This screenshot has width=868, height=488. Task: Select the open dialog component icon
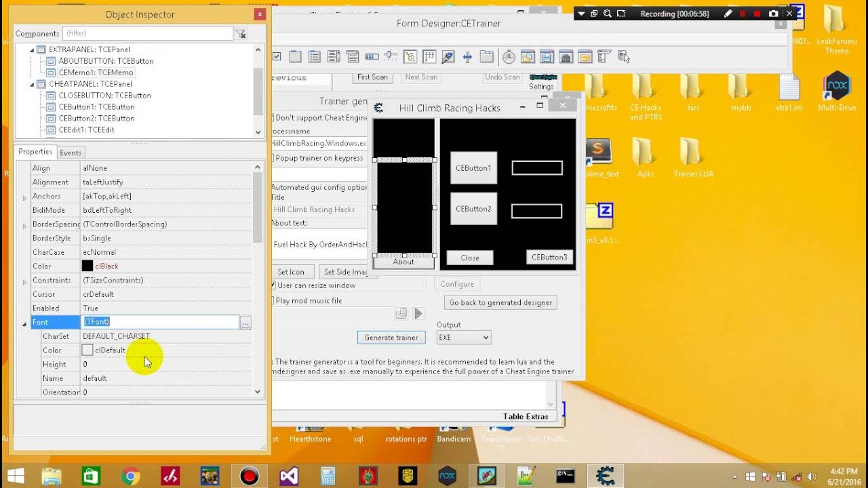pos(528,57)
